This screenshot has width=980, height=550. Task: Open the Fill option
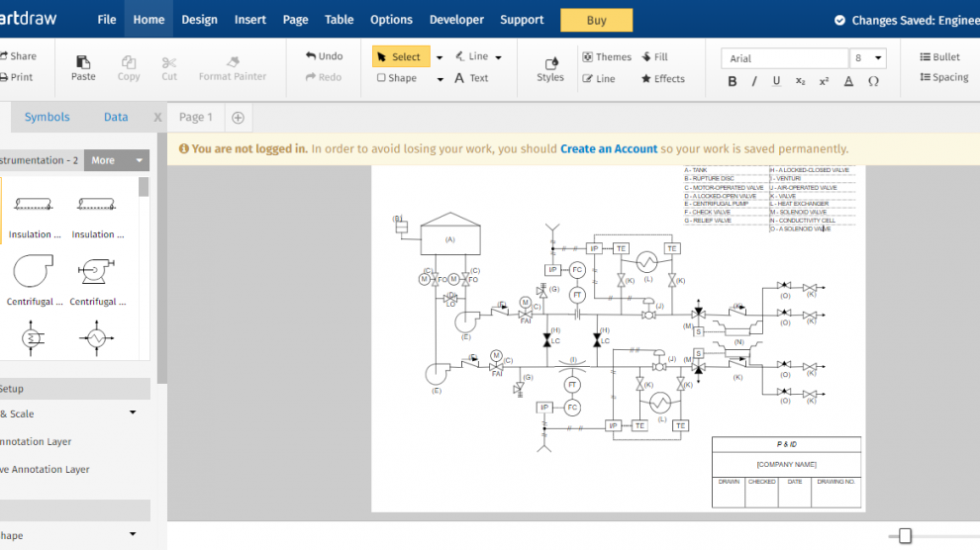click(x=654, y=56)
